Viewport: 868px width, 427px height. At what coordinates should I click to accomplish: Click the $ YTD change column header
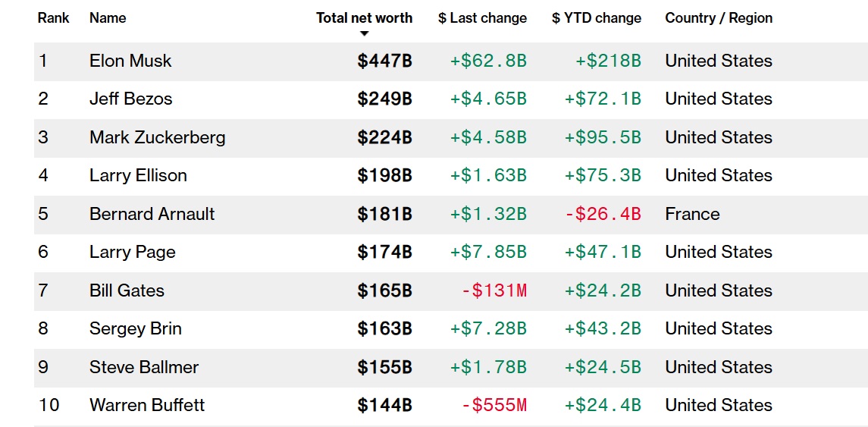click(597, 17)
